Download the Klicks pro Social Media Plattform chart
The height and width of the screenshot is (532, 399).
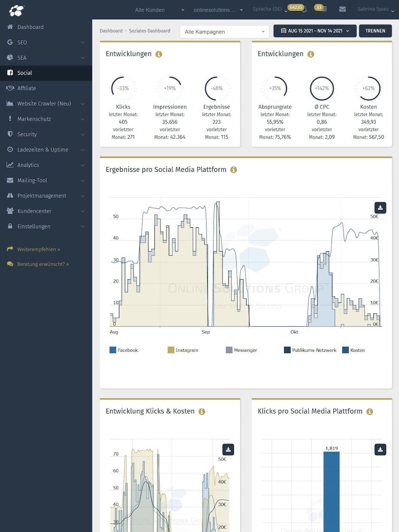pos(380,449)
